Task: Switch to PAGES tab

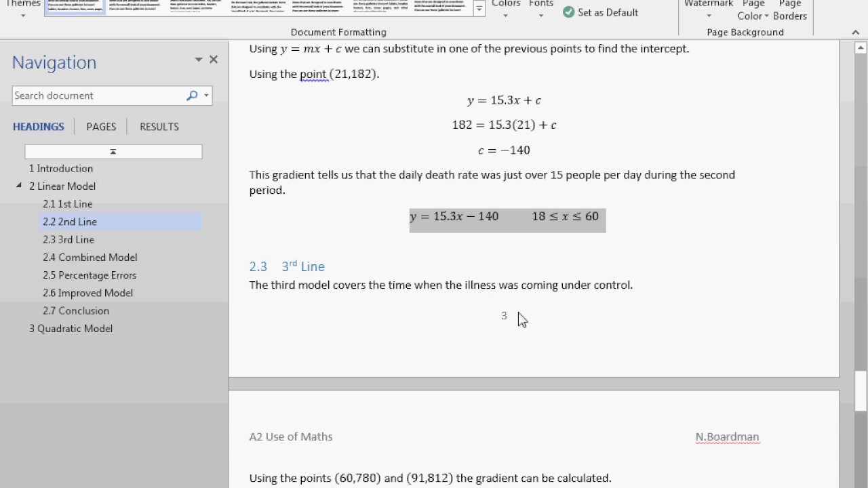Action: tap(101, 127)
